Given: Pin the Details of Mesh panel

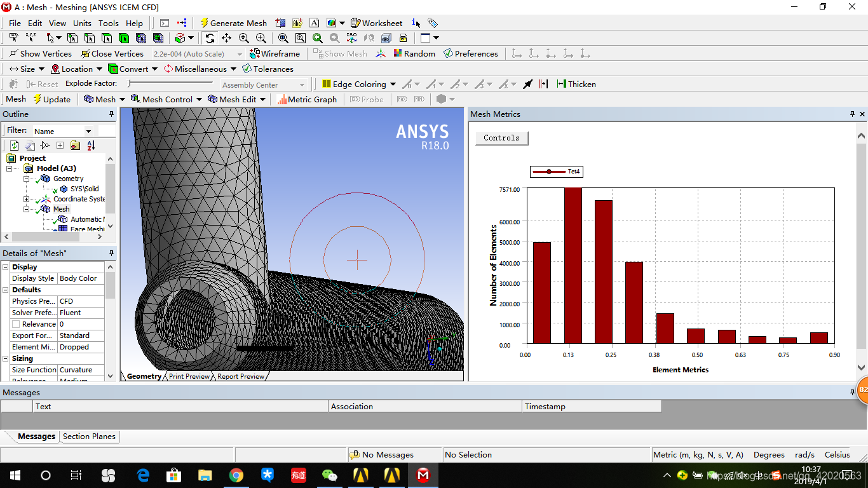Looking at the screenshot, I should (x=111, y=253).
